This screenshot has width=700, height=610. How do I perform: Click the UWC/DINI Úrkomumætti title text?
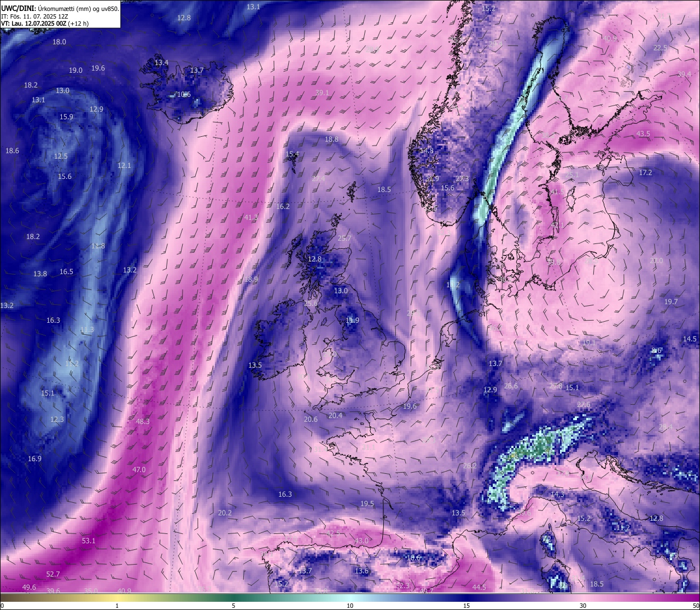[60, 8]
